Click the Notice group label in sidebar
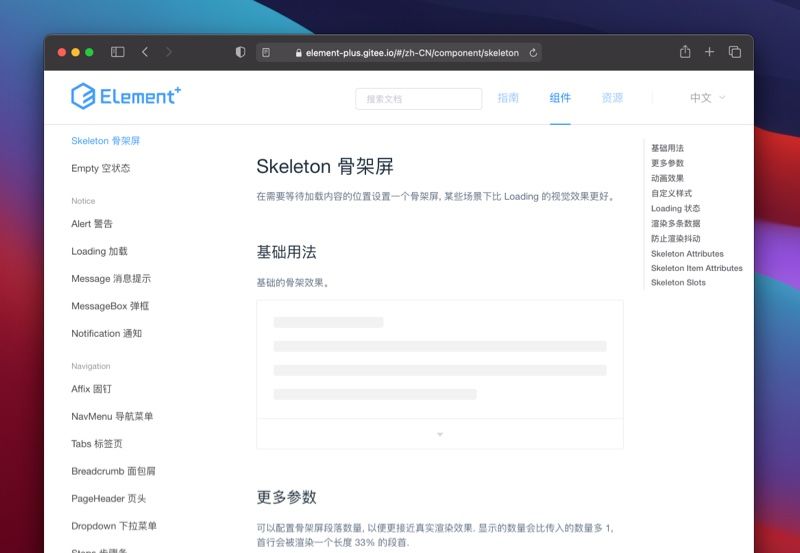Screen dimensions: 800x553 (83, 201)
